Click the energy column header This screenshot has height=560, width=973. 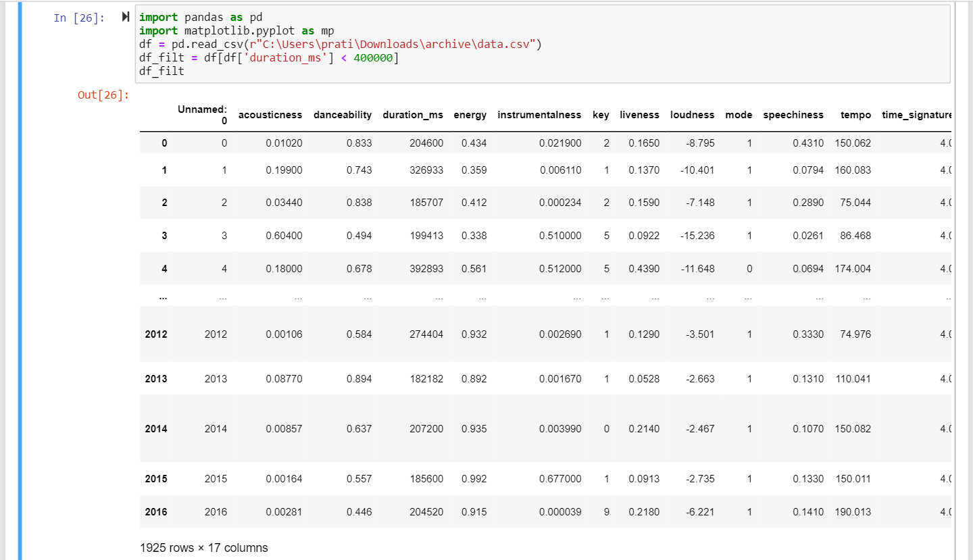(x=470, y=115)
